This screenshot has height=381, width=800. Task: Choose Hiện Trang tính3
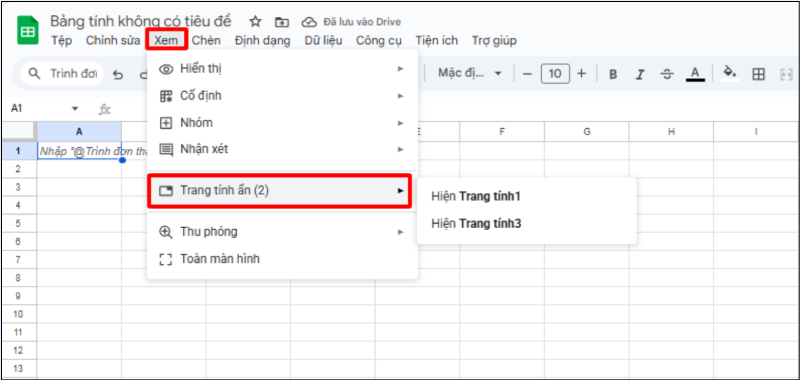[477, 223]
